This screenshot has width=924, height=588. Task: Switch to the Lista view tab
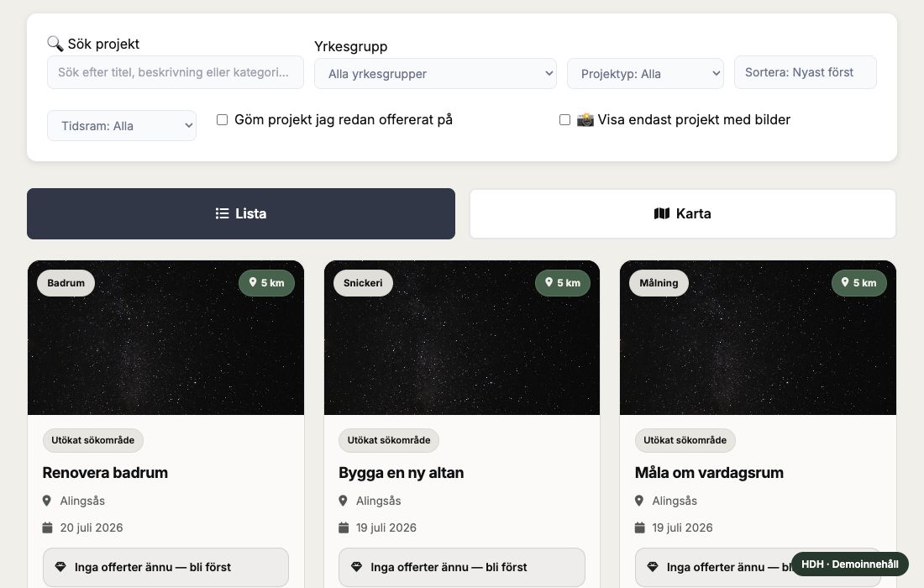[241, 213]
